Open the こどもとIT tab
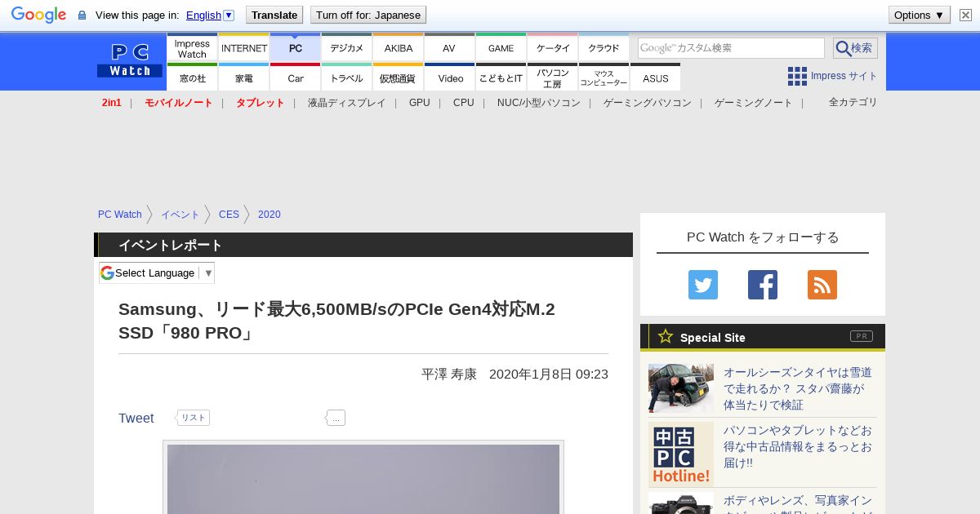The width and height of the screenshot is (980, 514). pyautogui.click(x=501, y=78)
